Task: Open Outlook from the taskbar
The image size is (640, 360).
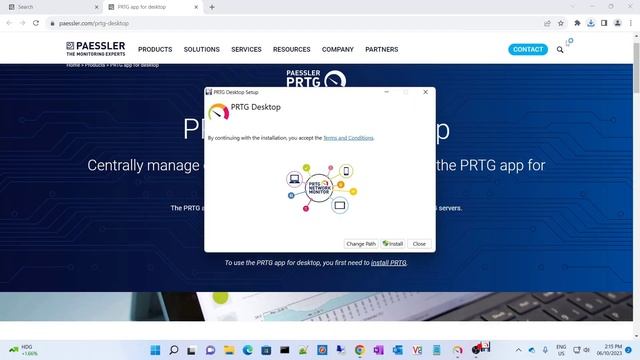Action: click(x=398, y=350)
